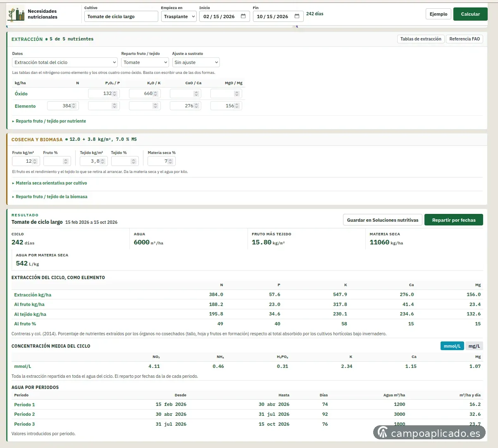Click the Ejemplo button

point(438,14)
